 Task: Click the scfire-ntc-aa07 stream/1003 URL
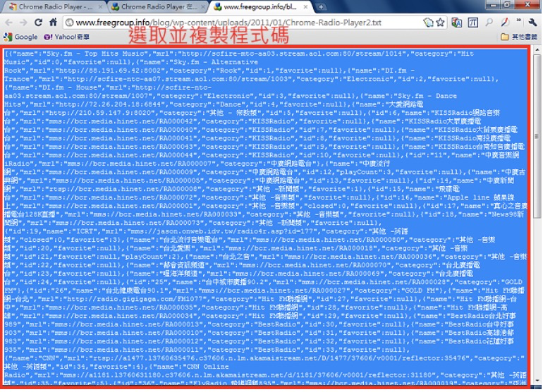pyautogui.click(x=174, y=79)
